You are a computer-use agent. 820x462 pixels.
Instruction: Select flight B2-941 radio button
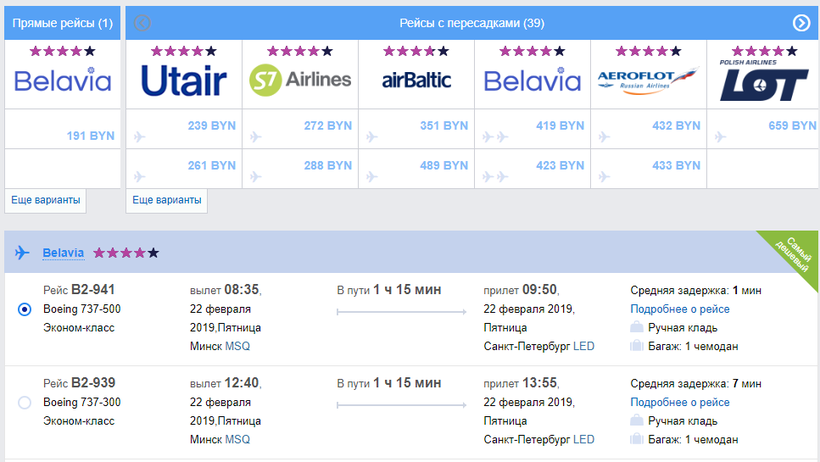coord(25,310)
